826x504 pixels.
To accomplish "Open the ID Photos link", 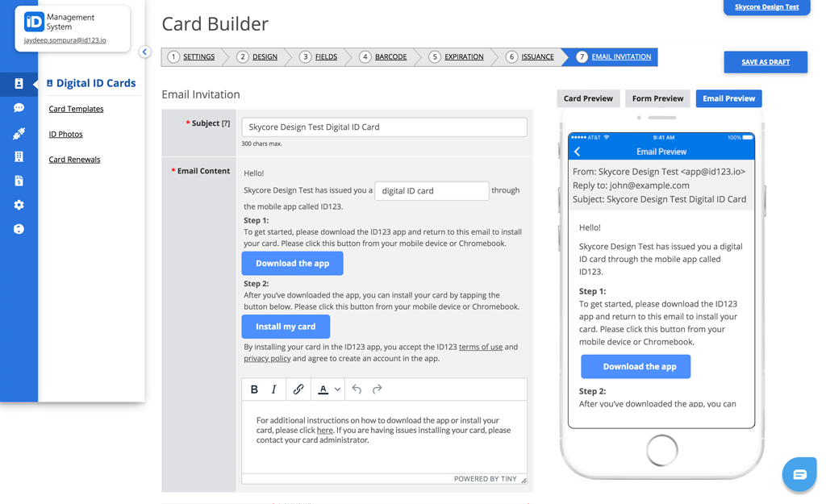I will tap(66, 135).
